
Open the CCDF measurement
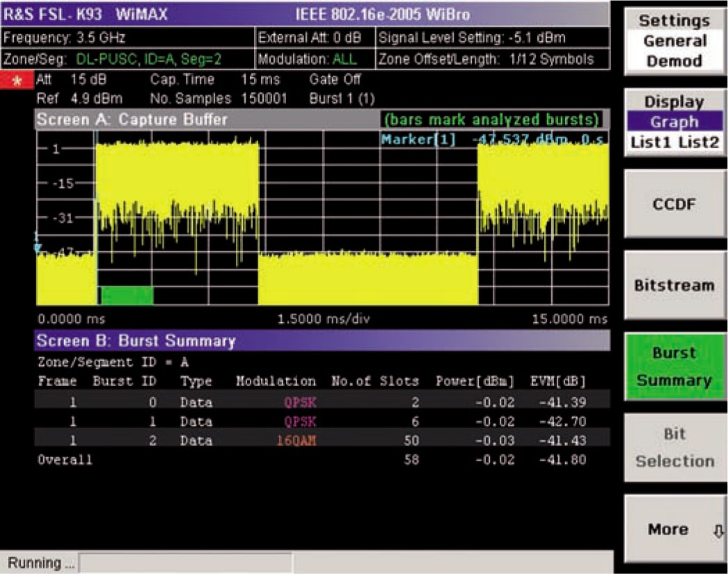click(674, 204)
